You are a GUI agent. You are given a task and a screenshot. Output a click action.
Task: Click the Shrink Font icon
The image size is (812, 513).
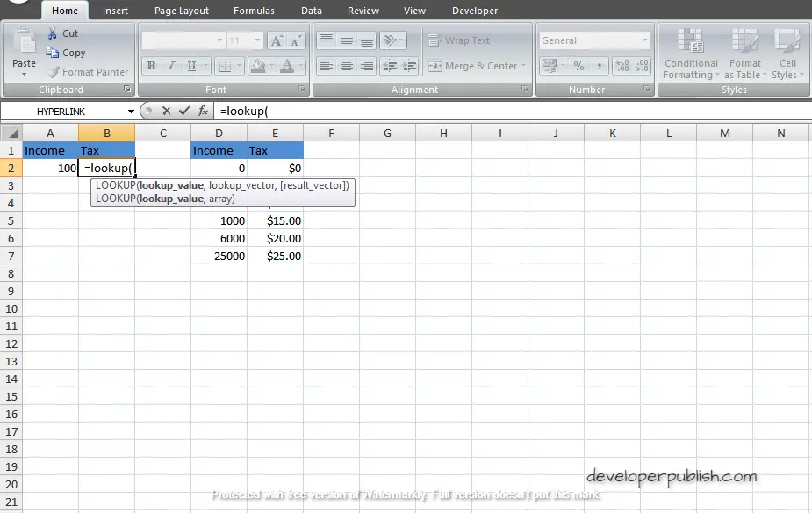(x=296, y=40)
